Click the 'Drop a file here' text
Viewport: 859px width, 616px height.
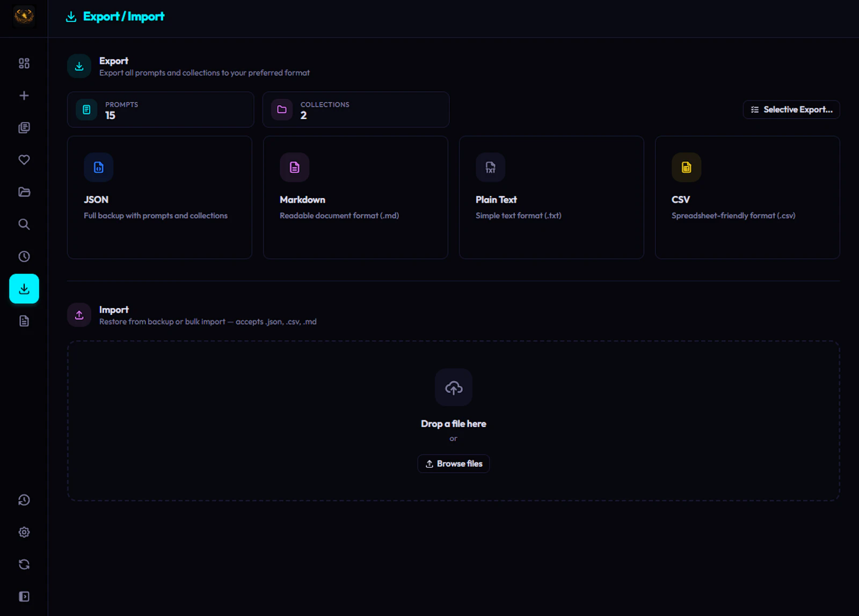[454, 424]
